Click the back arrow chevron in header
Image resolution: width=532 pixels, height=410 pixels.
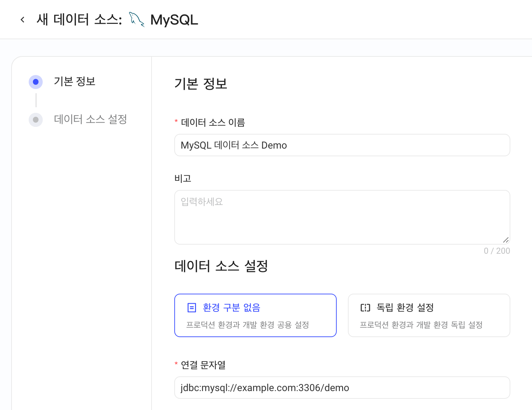tap(23, 20)
